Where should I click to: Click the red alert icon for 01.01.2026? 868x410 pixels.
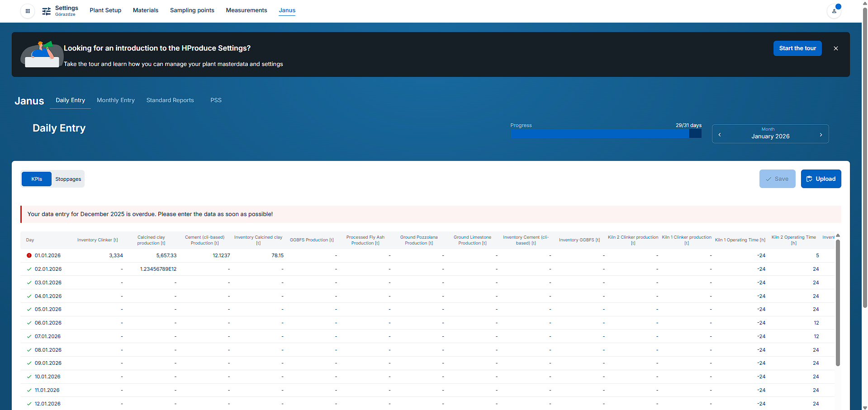pos(29,255)
